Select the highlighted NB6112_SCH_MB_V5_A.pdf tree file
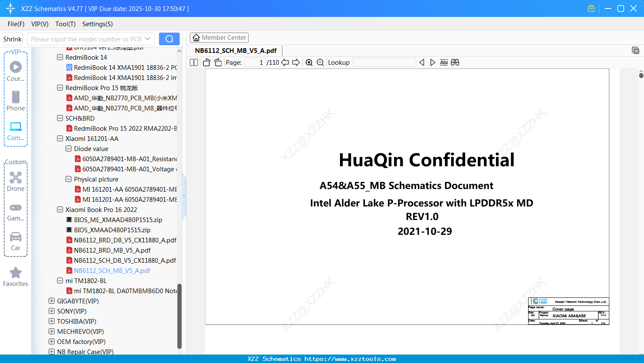The width and height of the screenshot is (644, 363). pyautogui.click(x=108, y=271)
